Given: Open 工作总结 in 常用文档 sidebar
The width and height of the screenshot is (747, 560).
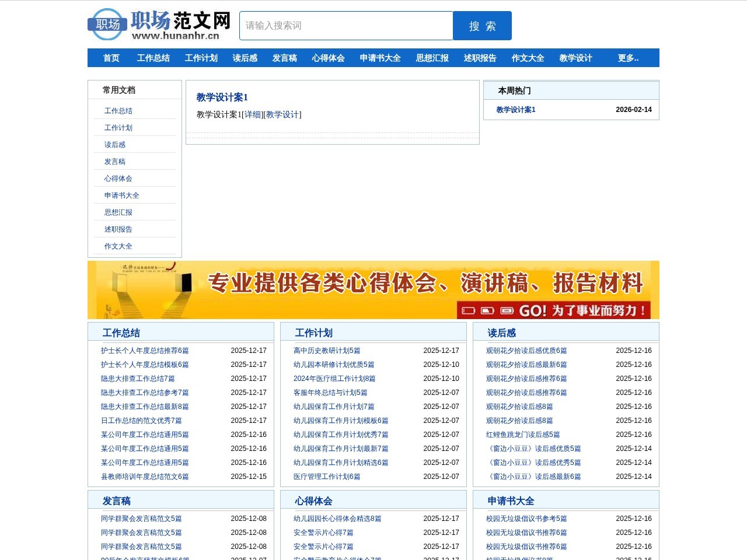Looking at the screenshot, I should [x=118, y=111].
